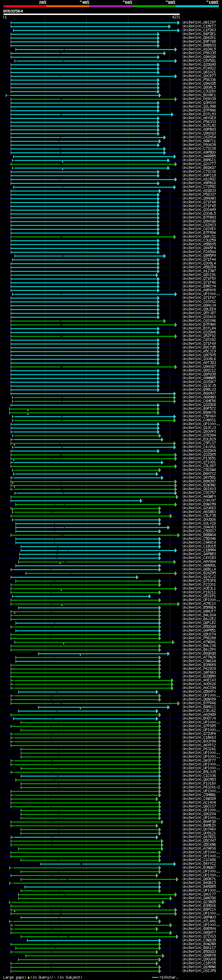The width and height of the screenshot is (222, 980).
Task: Click hit label UniRef100_Q207T7
Action: [199, 164]
